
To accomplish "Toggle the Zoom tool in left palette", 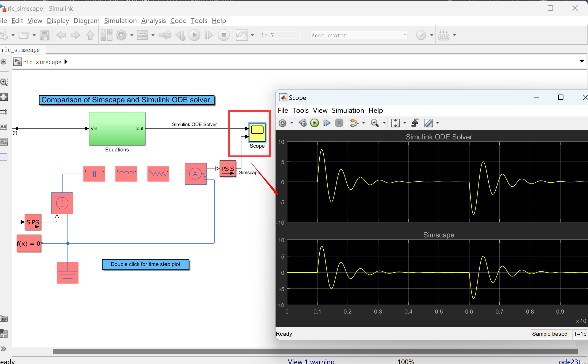I will coord(4,82).
